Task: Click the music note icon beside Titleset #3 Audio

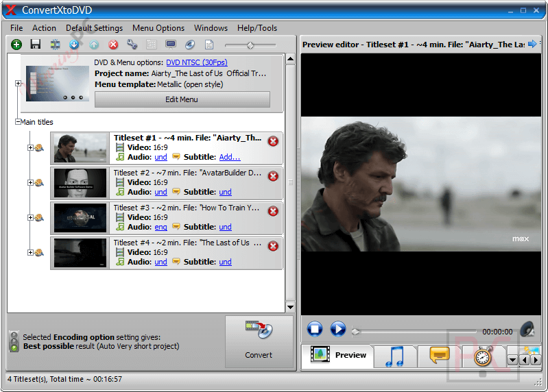Action: click(120, 227)
